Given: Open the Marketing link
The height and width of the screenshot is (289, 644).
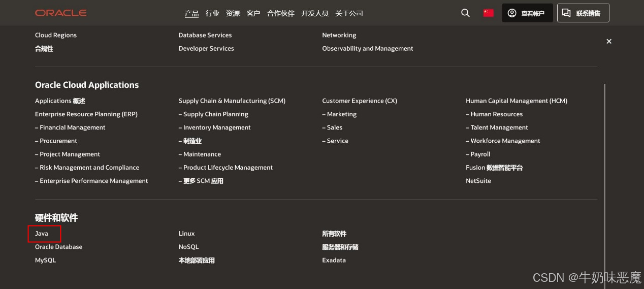Looking at the screenshot, I should point(339,114).
